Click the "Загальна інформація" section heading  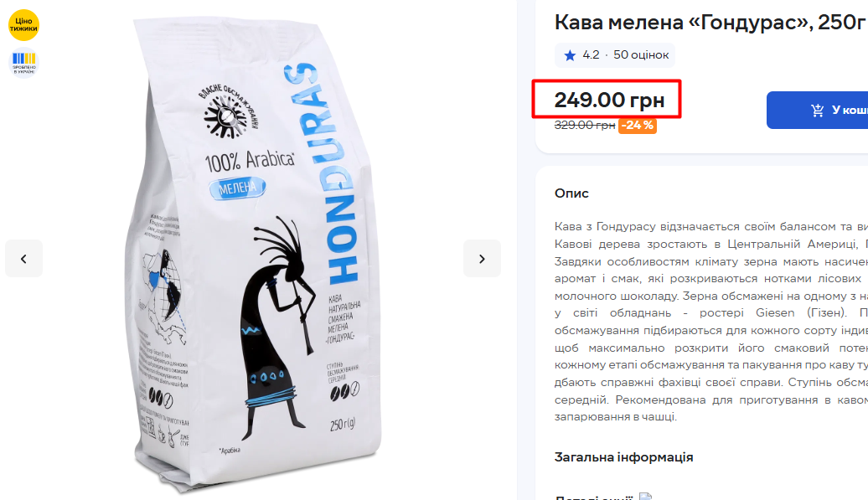click(624, 457)
